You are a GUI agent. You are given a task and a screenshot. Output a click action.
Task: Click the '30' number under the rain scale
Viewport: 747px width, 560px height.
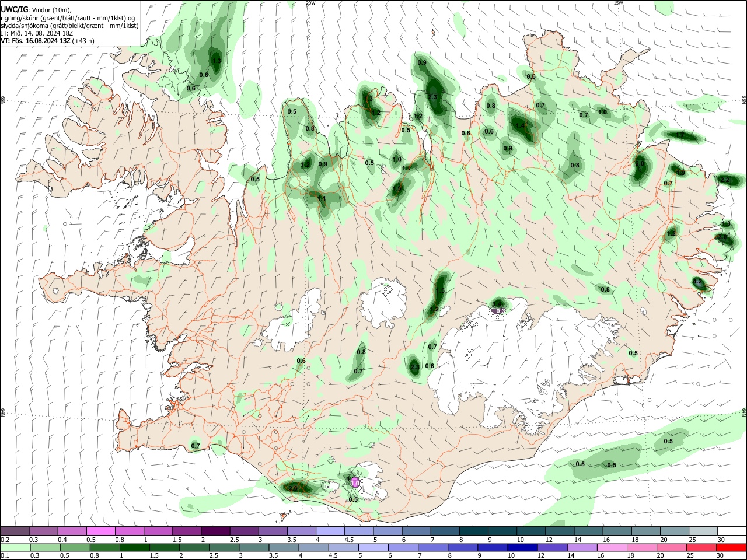[x=720, y=555]
